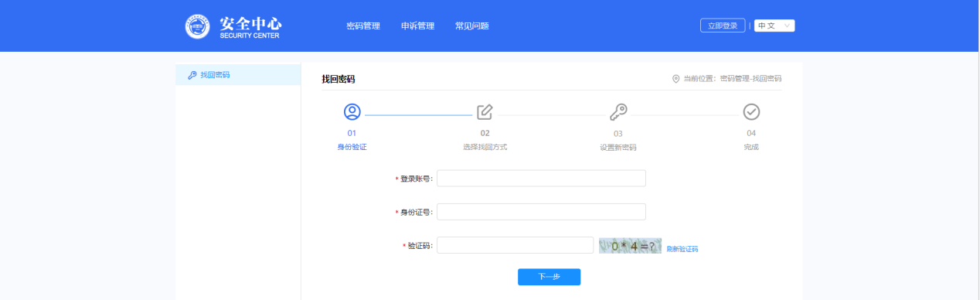Image resolution: width=980 pixels, height=300 pixels.
Task: Click step label 设置新密码
Action: 618,147
